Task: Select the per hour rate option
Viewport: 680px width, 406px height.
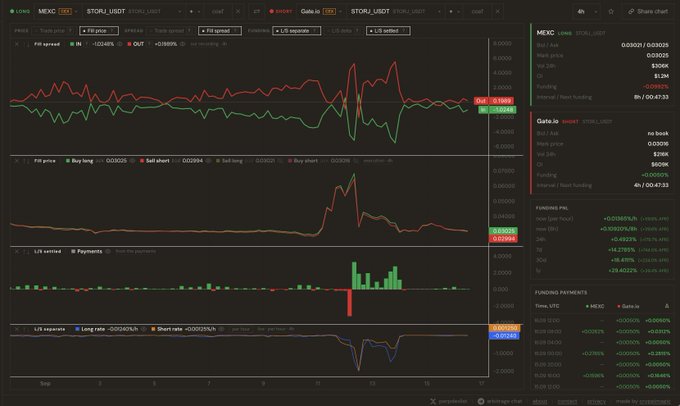Action: (241, 329)
